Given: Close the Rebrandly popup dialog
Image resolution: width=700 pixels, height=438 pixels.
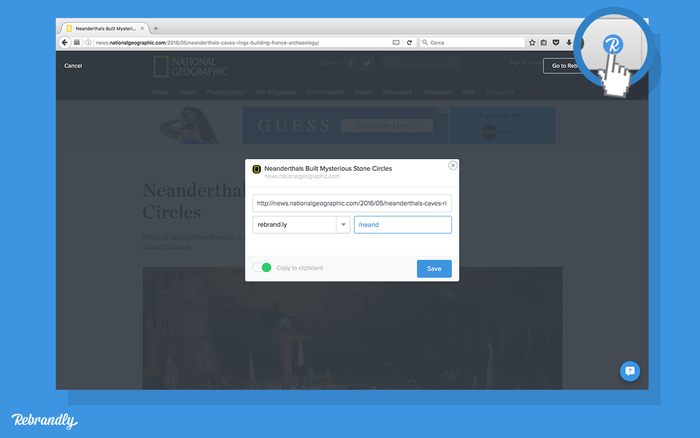Looking at the screenshot, I should (x=453, y=166).
